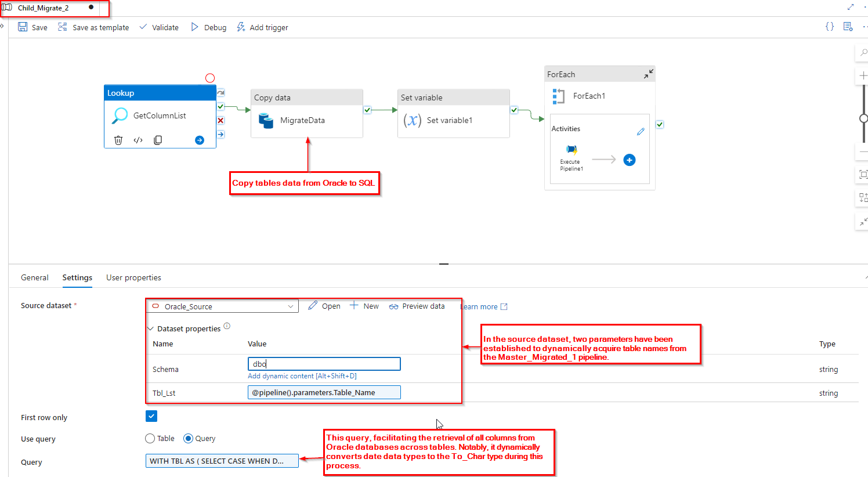
Task: Select the Table radio option
Action: point(150,438)
